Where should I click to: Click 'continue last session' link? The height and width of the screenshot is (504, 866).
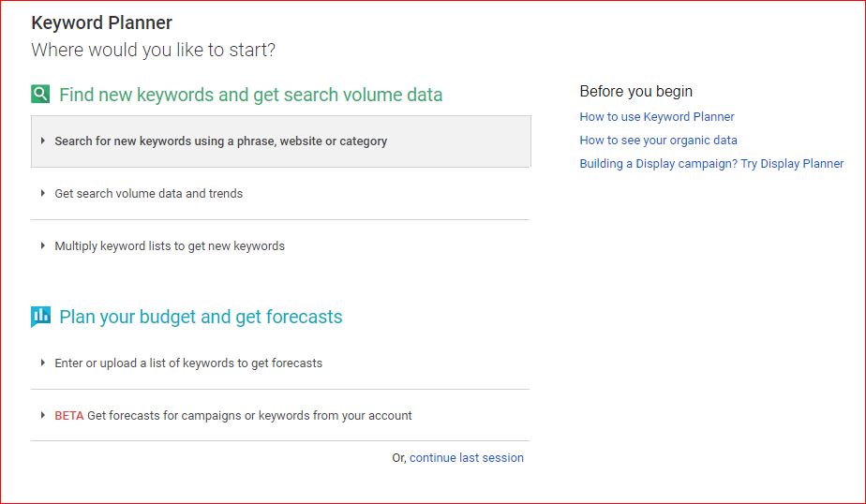(467, 458)
